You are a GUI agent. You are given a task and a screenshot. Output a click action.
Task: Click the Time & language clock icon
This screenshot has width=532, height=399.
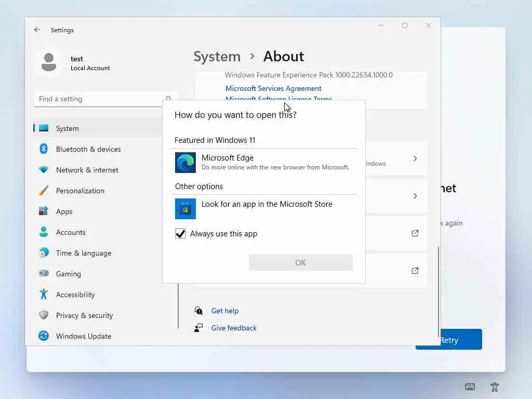point(44,253)
